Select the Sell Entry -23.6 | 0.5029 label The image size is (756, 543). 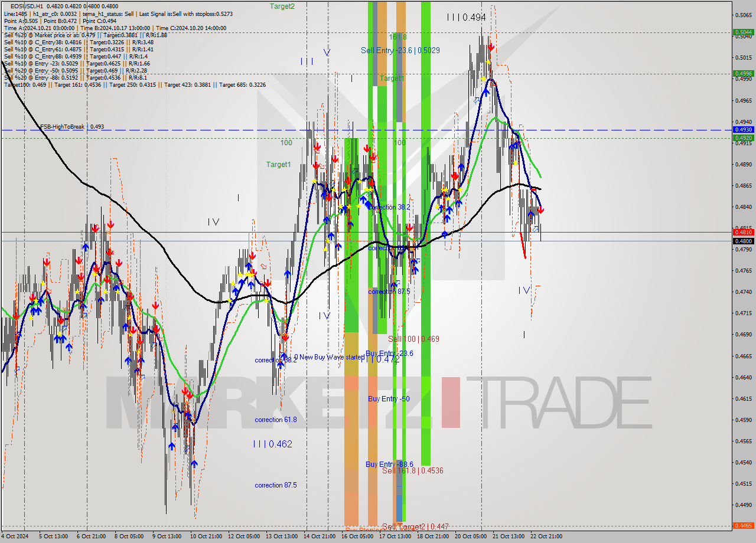400,51
